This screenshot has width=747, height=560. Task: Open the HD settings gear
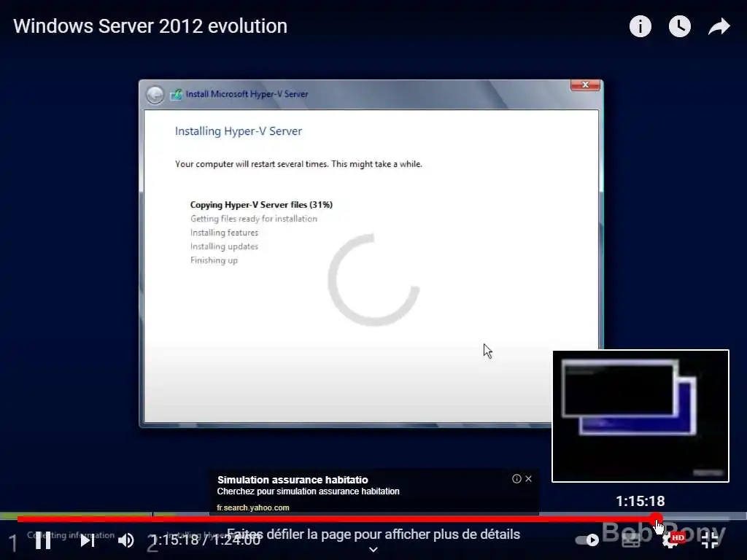pos(672,540)
